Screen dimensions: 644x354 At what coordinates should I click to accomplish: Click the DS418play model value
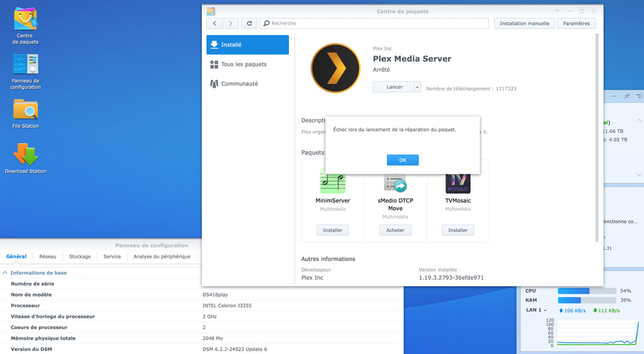(215, 295)
